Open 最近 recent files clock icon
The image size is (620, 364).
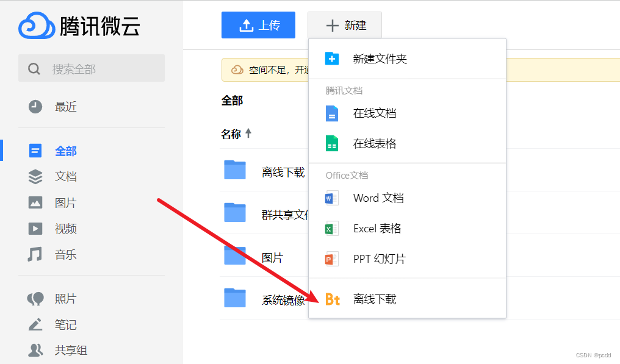click(x=35, y=107)
